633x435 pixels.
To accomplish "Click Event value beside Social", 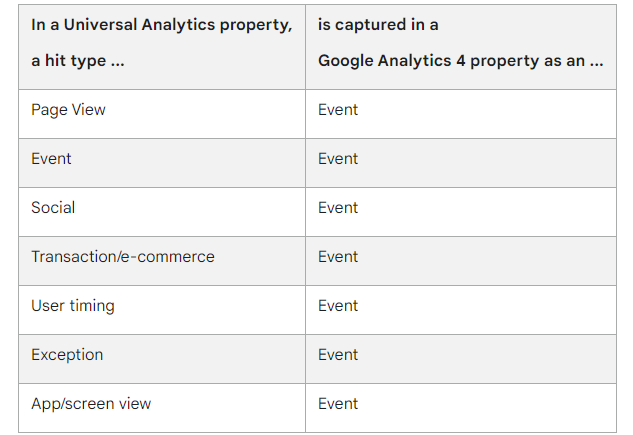I will coord(338,208).
